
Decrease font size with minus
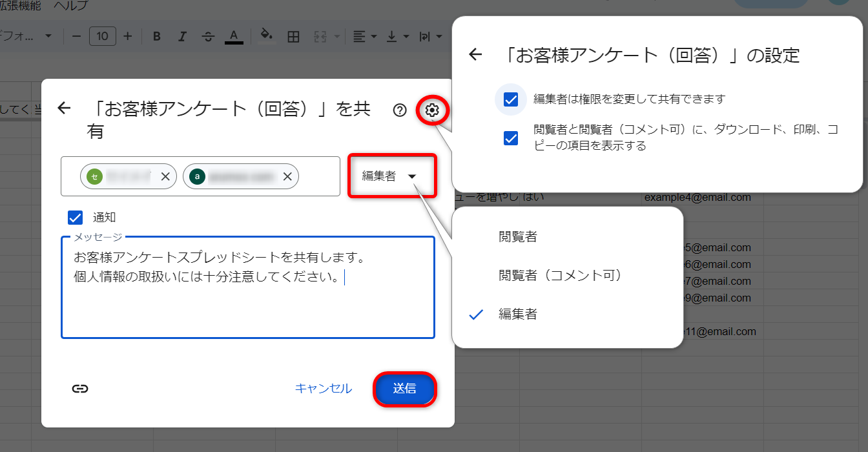(x=76, y=36)
